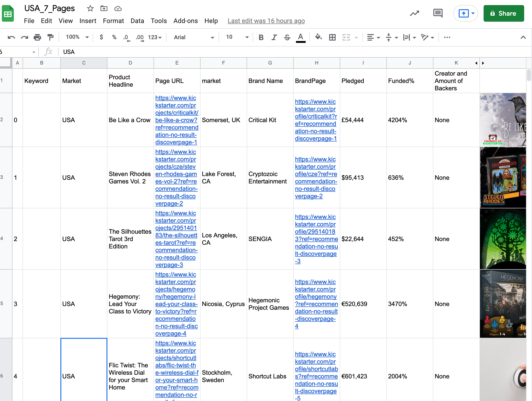The image size is (532, 401).
Task: Click the activity dashboard trend icon
Action: point(414,13)
